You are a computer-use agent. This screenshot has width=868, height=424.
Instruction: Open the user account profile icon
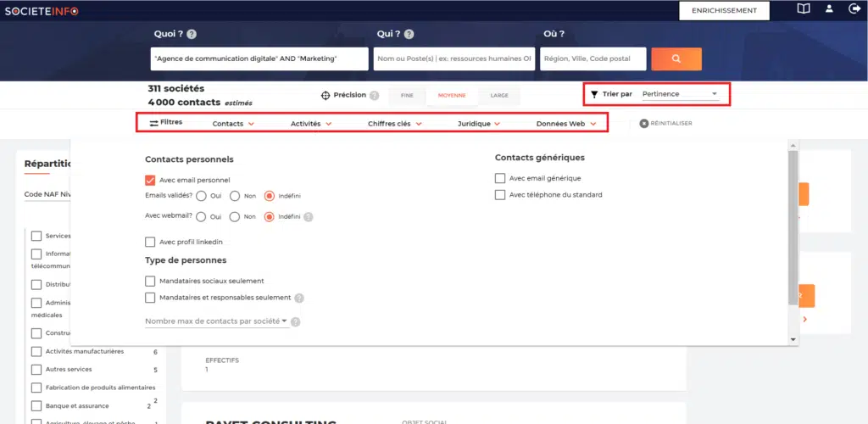tap(830, 9)
